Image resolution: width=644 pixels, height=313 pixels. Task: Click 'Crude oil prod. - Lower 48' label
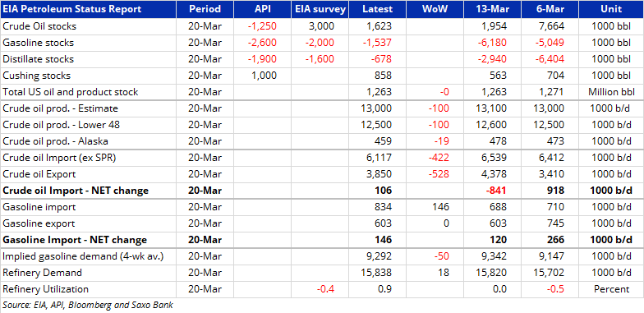[61, 125]
